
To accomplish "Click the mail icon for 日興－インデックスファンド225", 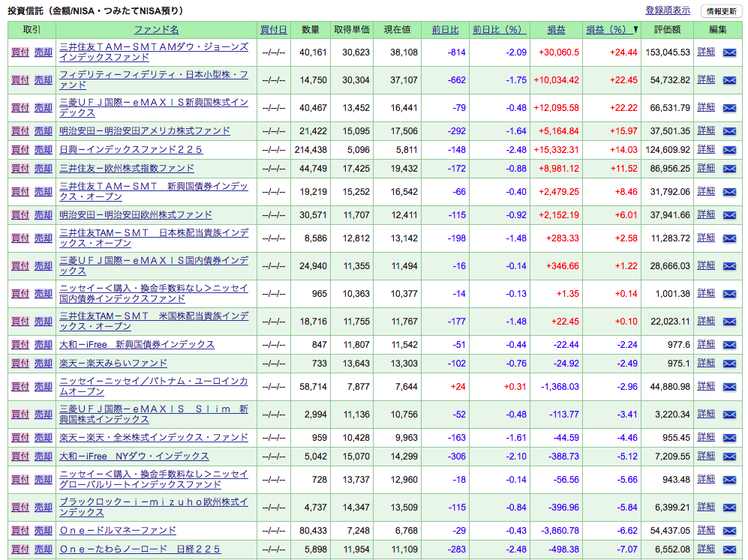I will click(x=729, y=150).
